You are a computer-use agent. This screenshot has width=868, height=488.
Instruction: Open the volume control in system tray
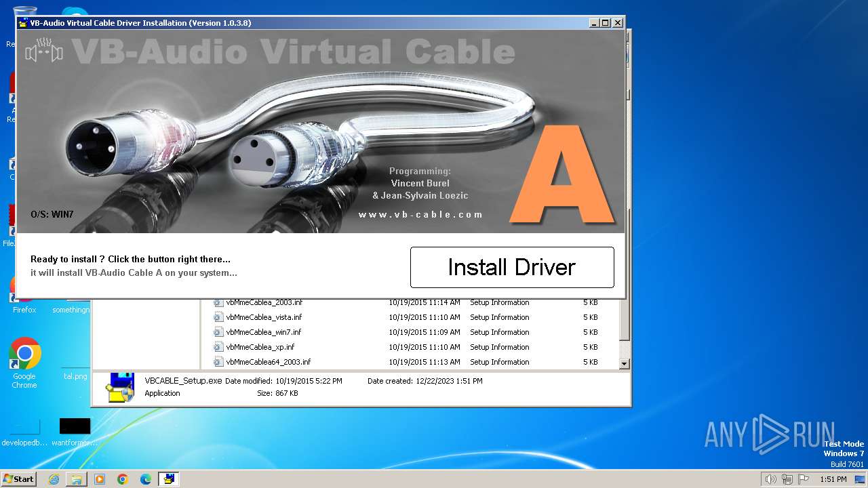(x=770, y=479)
